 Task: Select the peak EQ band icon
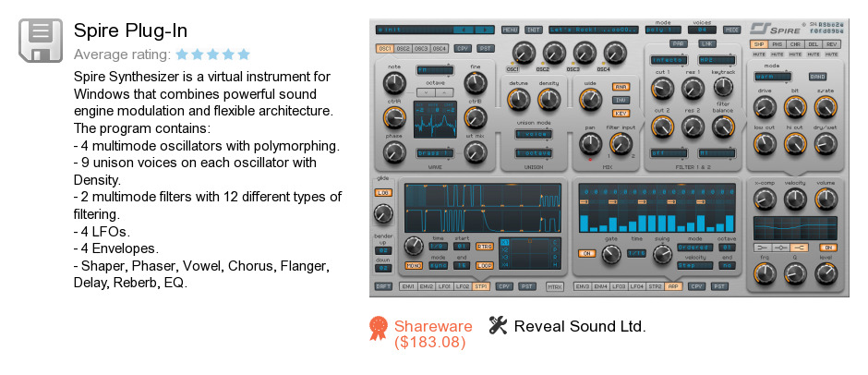[x=780, y=248]
